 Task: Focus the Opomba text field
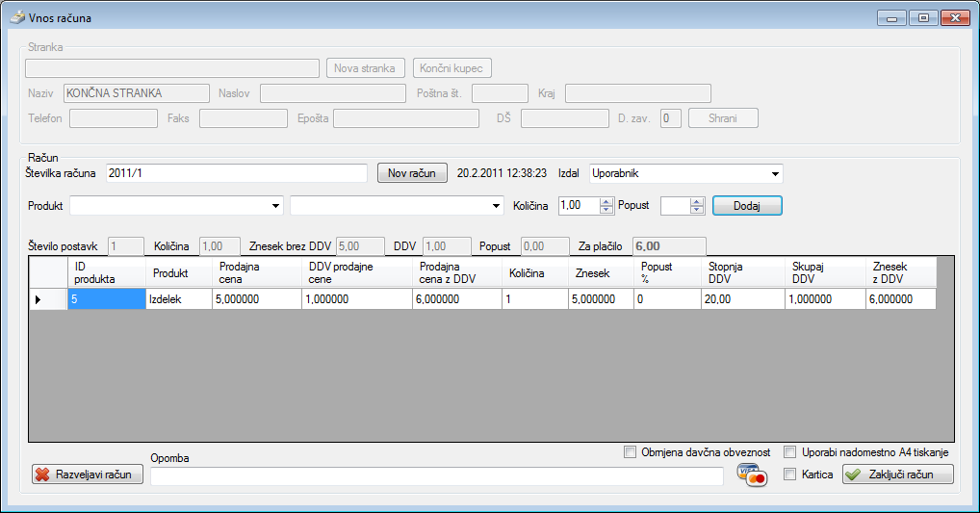(436, 475)
